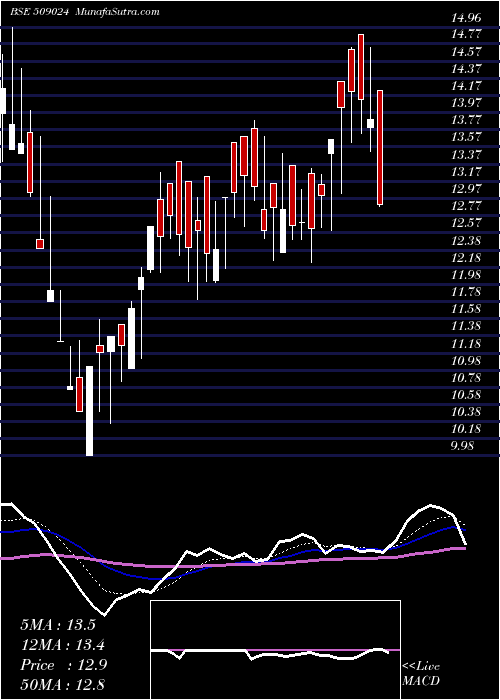The image size is (500, 700).
Task: Click the 14.57 price axis label
Action: (466, 52)
